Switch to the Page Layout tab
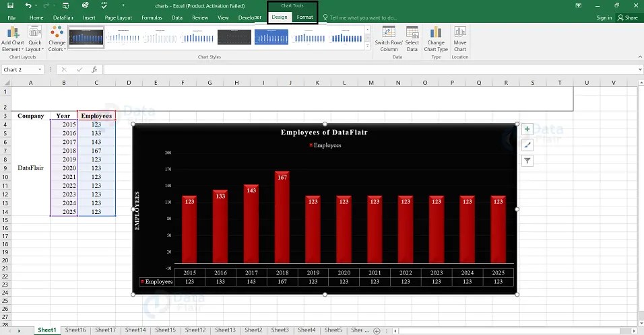The image size is (644, 335). click(119, 17)
